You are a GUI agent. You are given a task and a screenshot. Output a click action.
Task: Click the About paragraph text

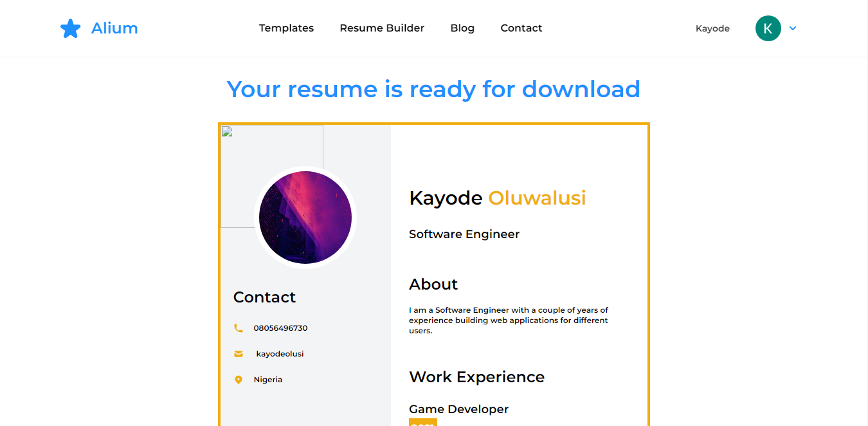(x=509, y=320)
